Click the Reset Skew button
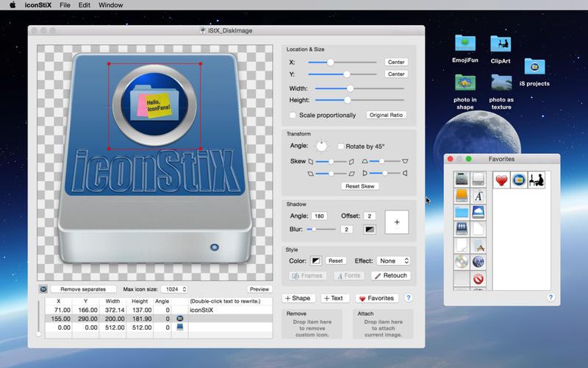 click(360, 186)
